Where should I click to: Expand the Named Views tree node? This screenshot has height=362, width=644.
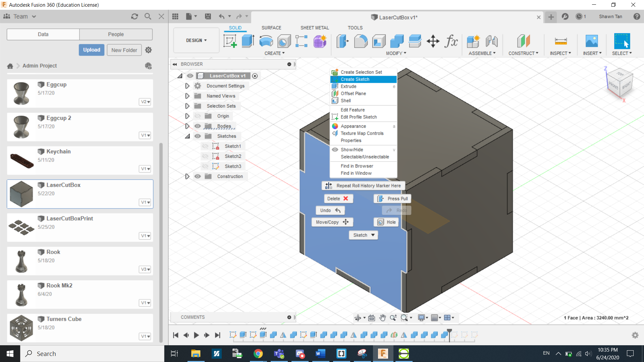click(x=187, y=96)
